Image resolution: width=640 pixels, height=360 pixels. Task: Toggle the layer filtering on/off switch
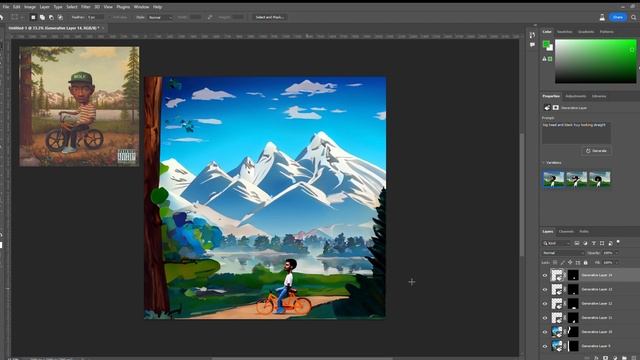tap(618, 242)
